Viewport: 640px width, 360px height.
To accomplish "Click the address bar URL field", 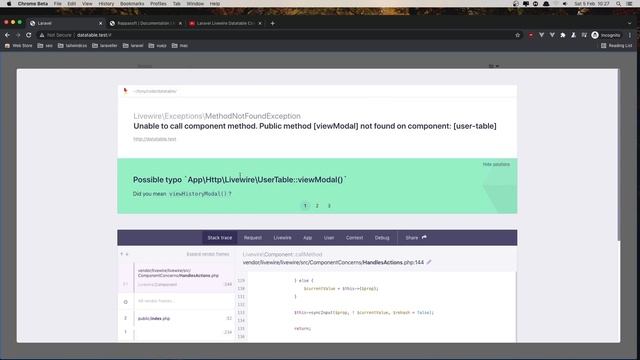I will pos(278,35).
